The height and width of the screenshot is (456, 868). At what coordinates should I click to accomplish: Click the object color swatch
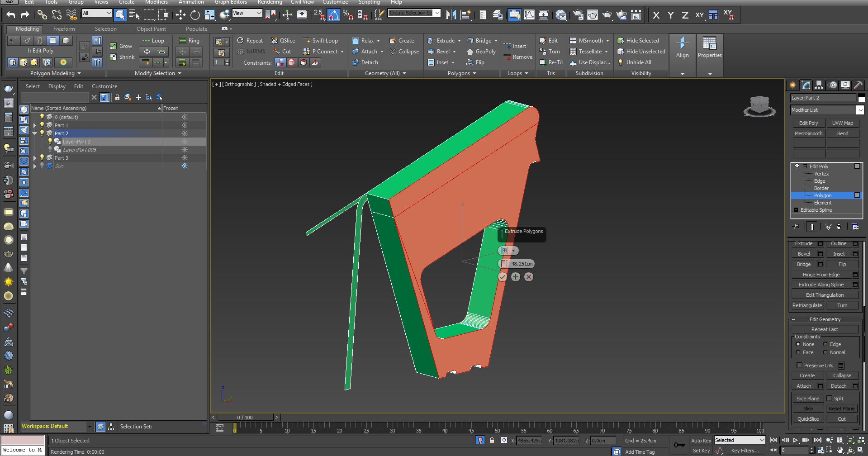pyautogui.click(x=861, y=98)
